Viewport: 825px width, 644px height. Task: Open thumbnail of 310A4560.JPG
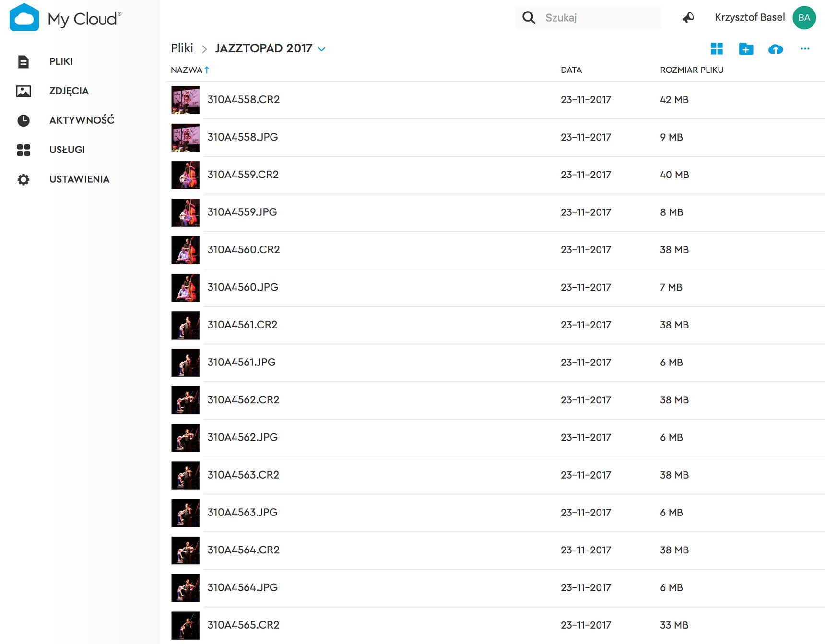pyautogui.click(x=185, y=288)
